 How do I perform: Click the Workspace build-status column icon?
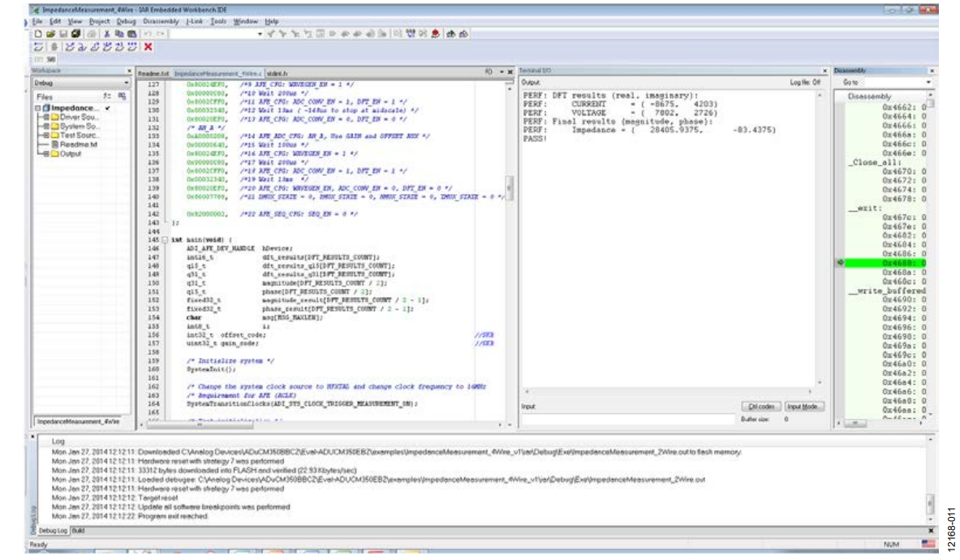tap(122, 96)
